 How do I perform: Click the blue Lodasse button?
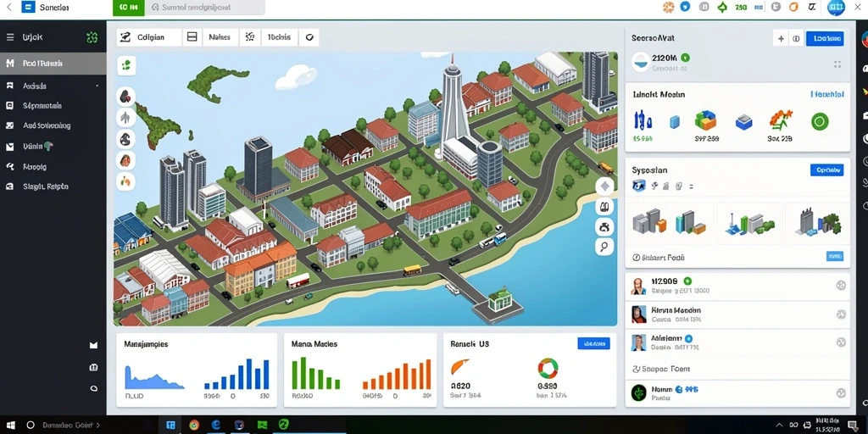[x=825, y=39]
